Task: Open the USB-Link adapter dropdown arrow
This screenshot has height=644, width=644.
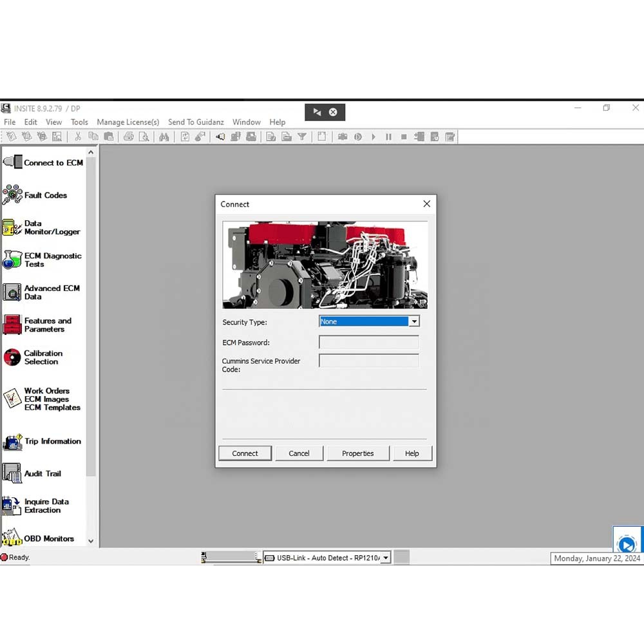Action: (386, 558)
